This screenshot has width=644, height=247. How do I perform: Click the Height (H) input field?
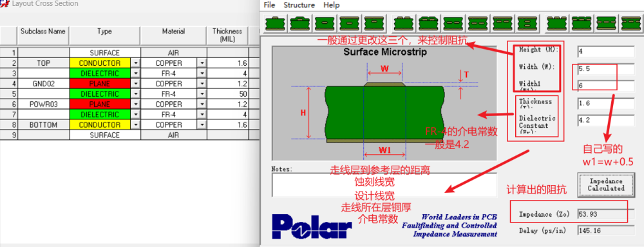606,52
